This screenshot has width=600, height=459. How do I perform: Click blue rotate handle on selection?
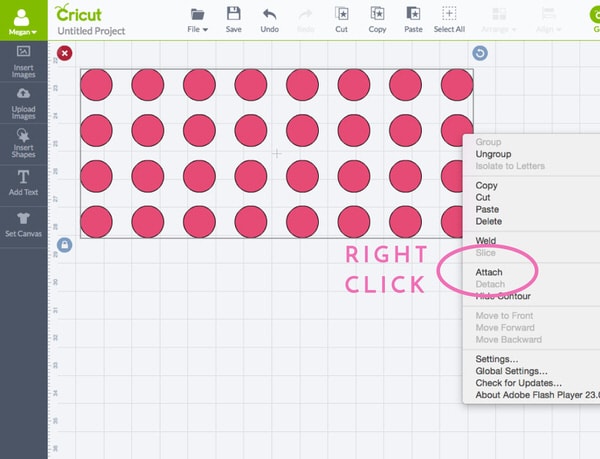coord(480,53)
